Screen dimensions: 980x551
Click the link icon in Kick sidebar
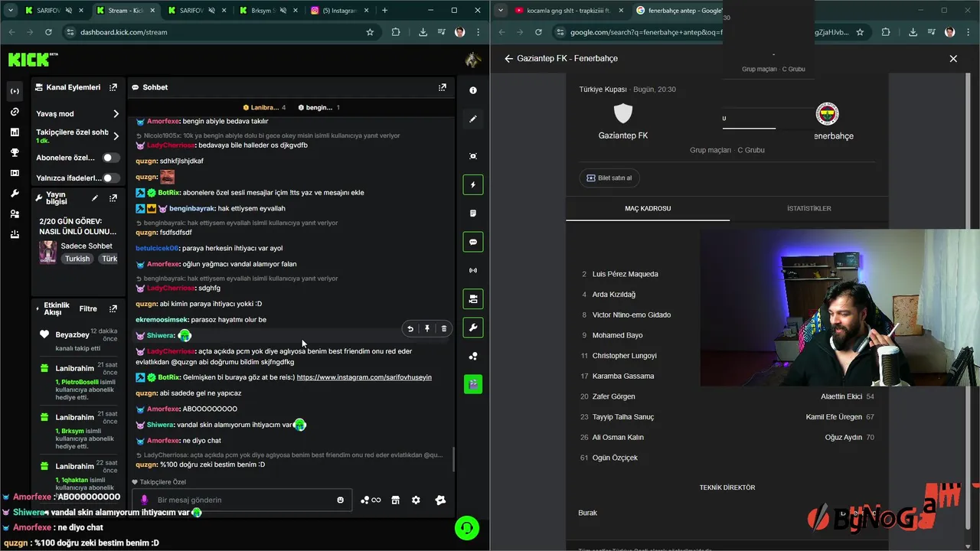tap(15, 112)
